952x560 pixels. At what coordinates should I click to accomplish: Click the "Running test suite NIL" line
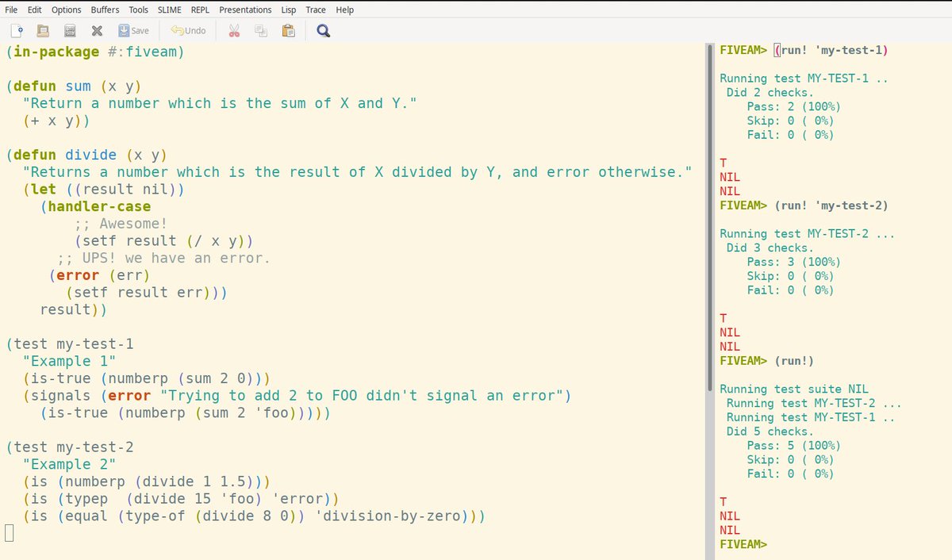794,389
